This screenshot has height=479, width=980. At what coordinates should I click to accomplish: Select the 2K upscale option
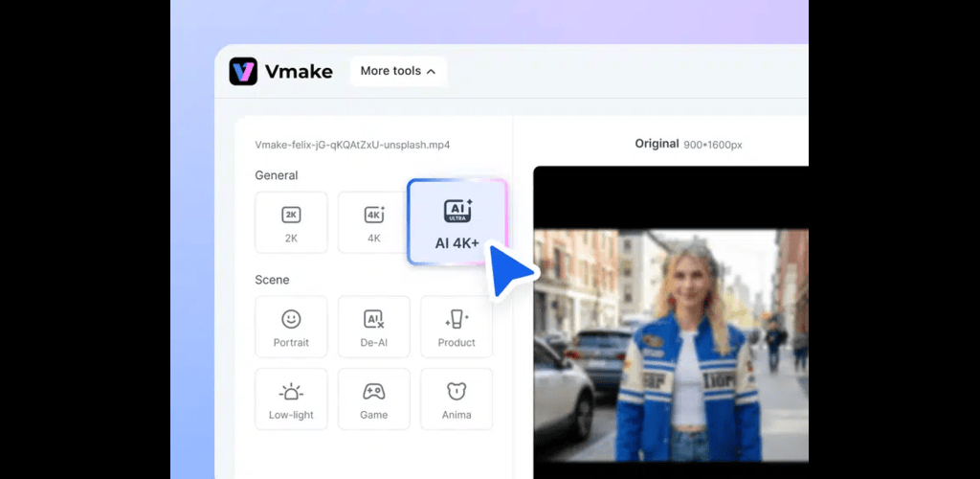(291, 222)
